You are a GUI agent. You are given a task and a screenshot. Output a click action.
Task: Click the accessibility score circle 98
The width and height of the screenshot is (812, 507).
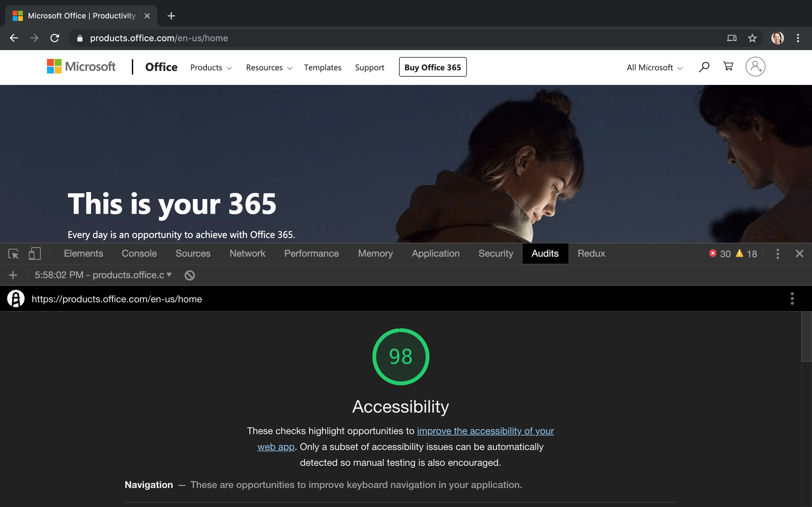coord(401,357)
